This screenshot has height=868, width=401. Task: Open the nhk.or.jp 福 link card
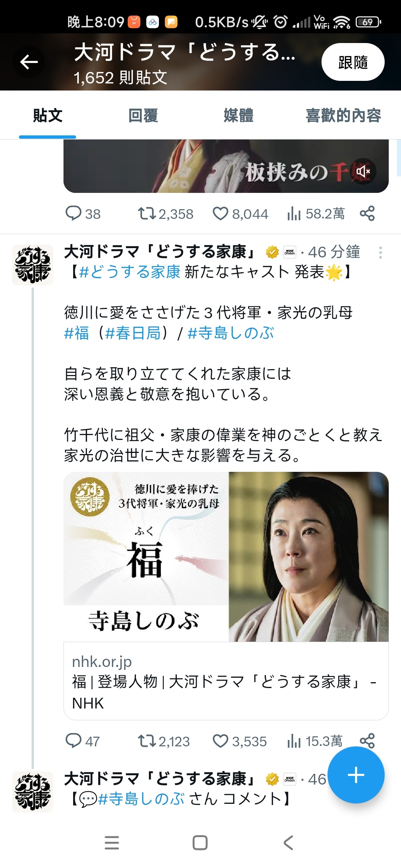tap(226, 681)
